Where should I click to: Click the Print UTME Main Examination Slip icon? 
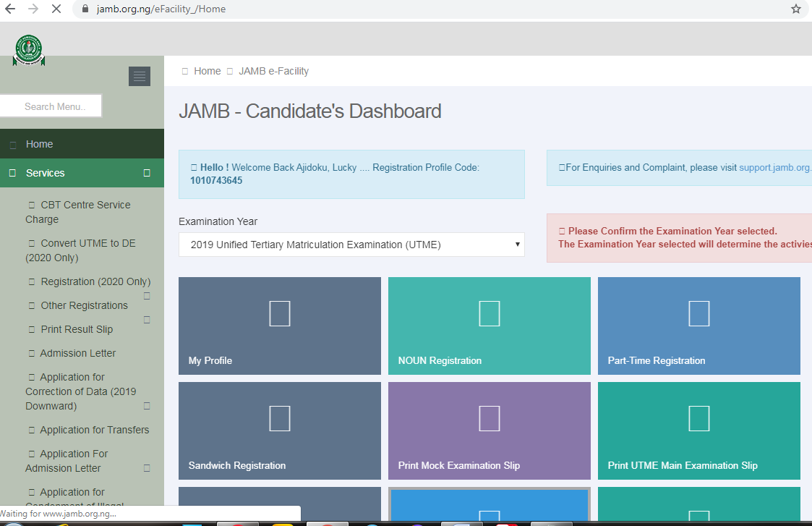698,418
